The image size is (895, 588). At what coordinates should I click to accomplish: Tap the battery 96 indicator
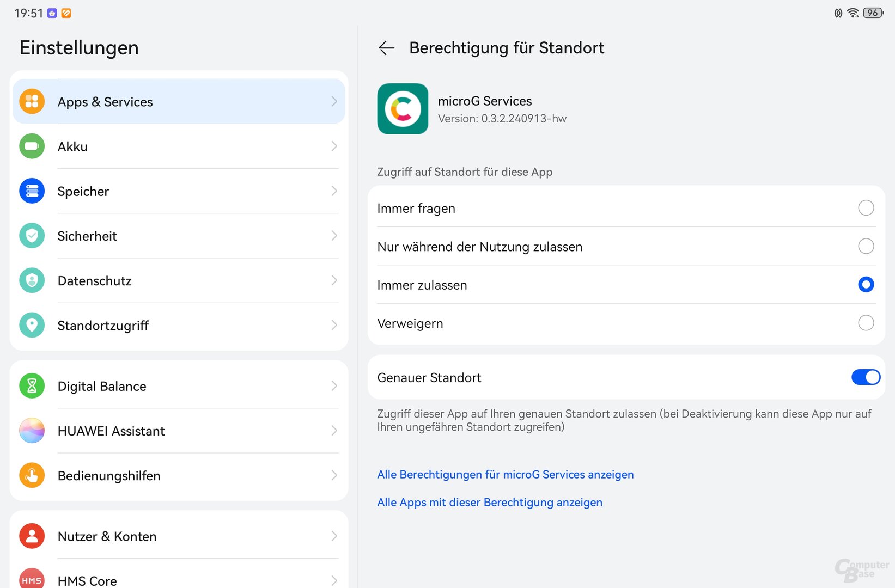pyautogui.click(x=873, y=13)
